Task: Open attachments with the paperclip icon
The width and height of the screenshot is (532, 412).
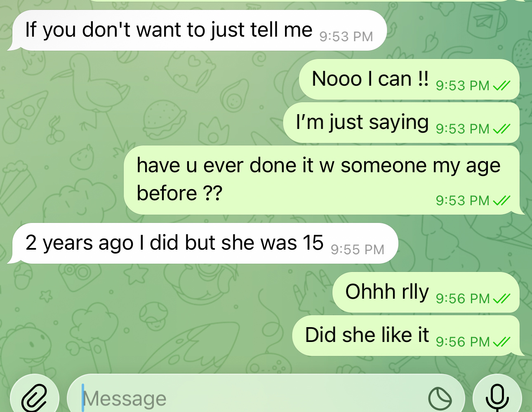Action: click(x=35, y=398)
